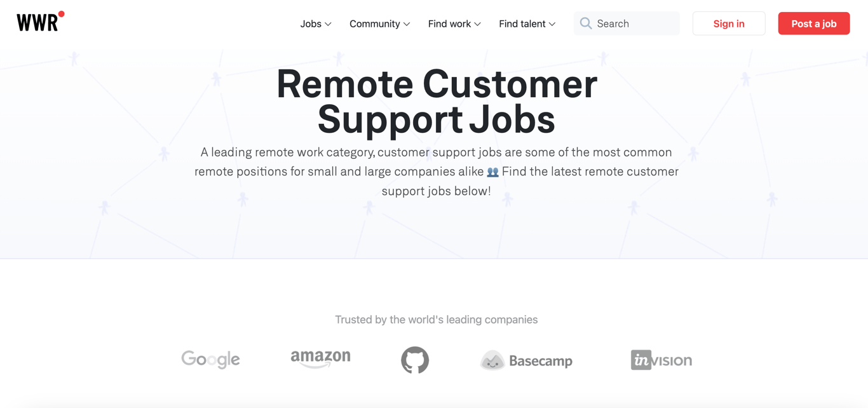The width and height of the screenshot is (868, 408).
Task: Click the WWR logo
Action: (36, 21)
